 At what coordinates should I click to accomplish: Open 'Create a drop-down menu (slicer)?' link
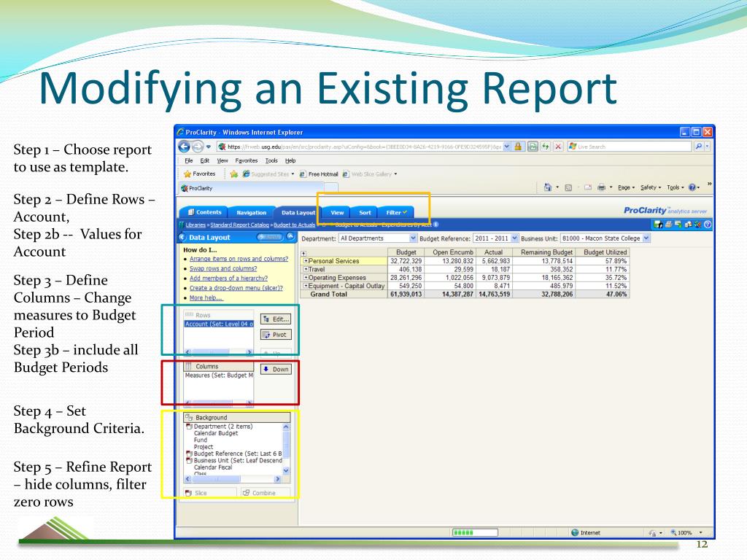pyautogui.click(x=236, y=288)
